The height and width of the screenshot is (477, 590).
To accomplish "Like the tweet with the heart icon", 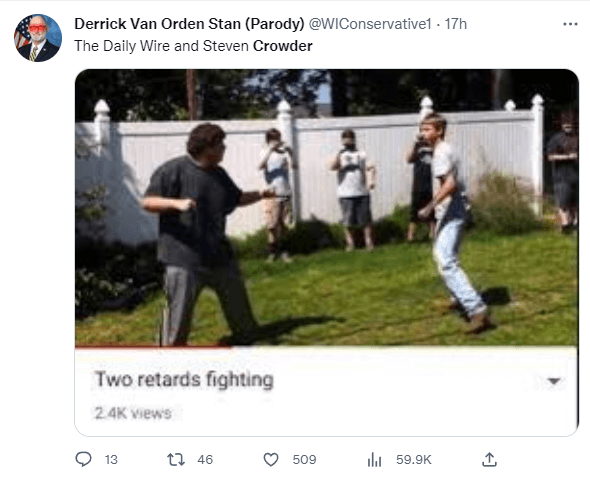I will 271,459.
